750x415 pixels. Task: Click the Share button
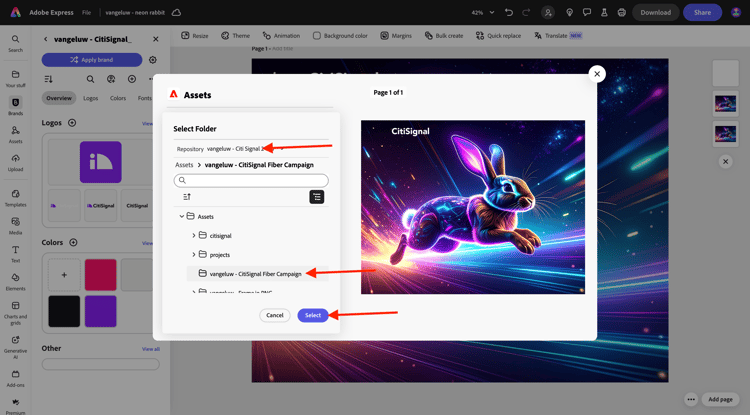tap(702, 12)
